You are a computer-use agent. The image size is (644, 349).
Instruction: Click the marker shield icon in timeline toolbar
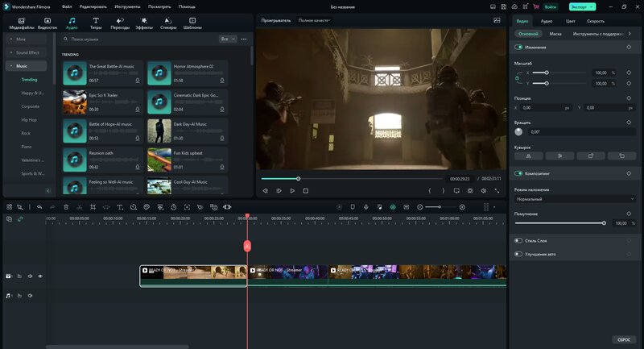tap(353, 207)
